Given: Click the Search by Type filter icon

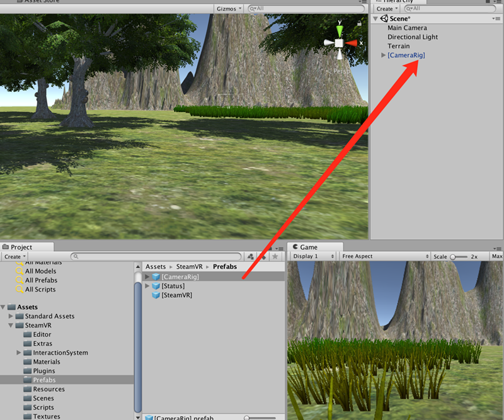Looking at the screenshot, I should point(251,257).
